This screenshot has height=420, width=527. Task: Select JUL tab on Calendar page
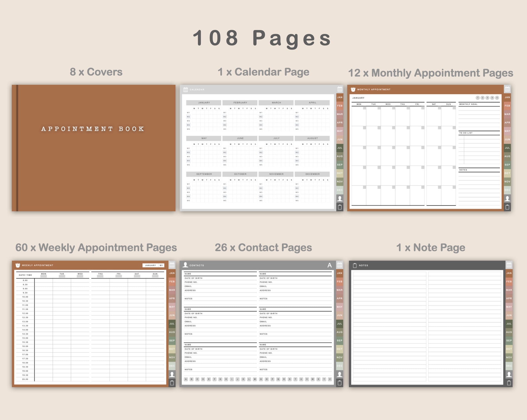340,148
